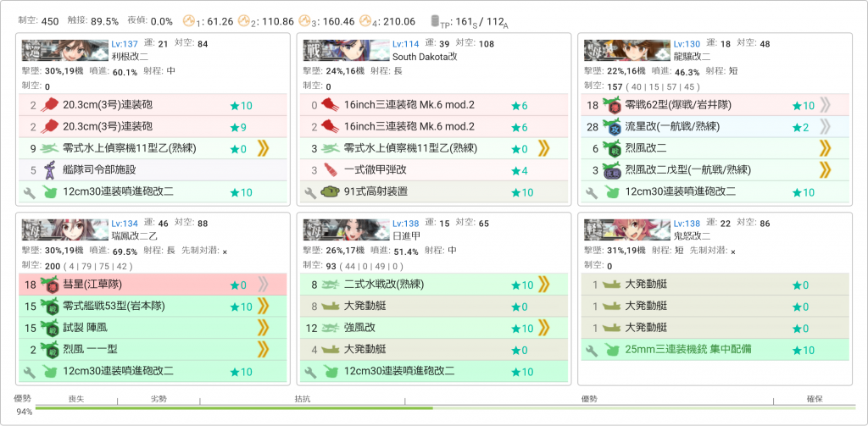Viewport: 868px width, 426px height.
Task: Click the 艦隊司令部施設 command facility icon
Action: tap(48, 170)
